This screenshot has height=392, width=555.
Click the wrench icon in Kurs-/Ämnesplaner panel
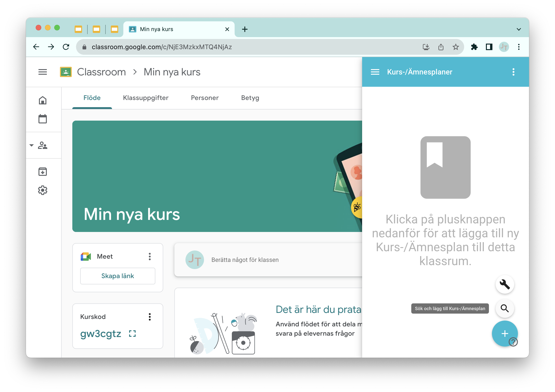[x=505, y=284]
